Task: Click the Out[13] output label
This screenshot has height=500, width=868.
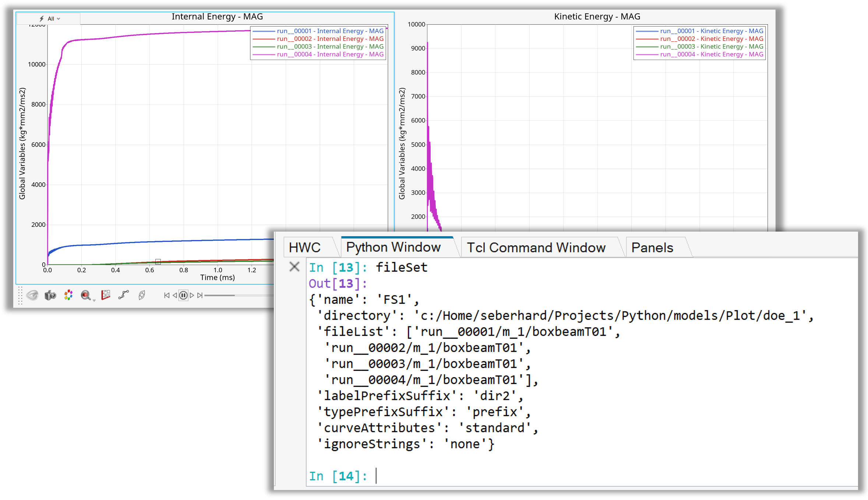Action: click(338, 284)
